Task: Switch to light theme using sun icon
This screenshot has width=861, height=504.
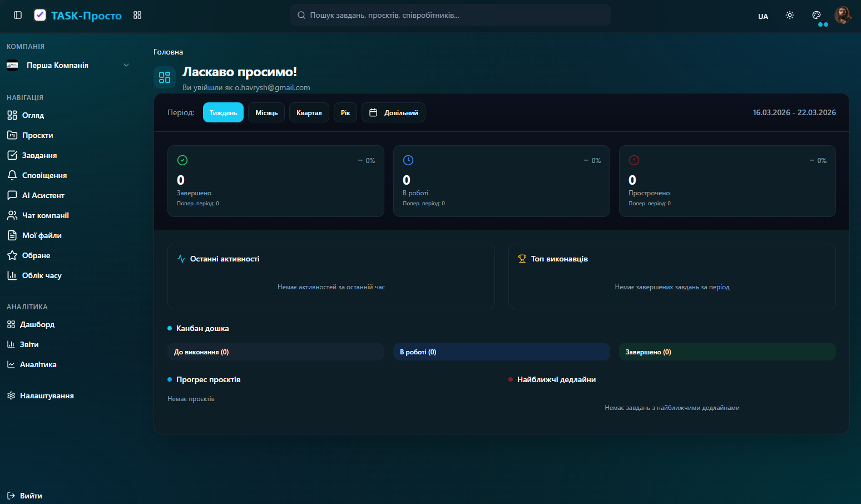Action: click(790, 16)
